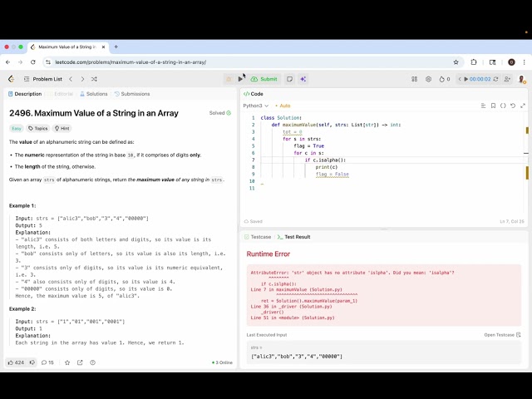
Task: Open the layout manager grid icon
Action: [415, 79]
